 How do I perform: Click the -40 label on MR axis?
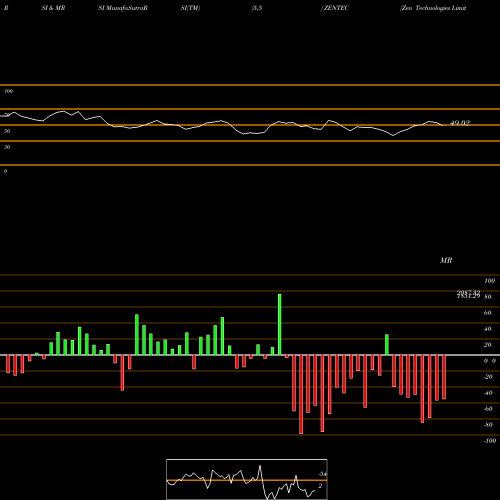488,393
